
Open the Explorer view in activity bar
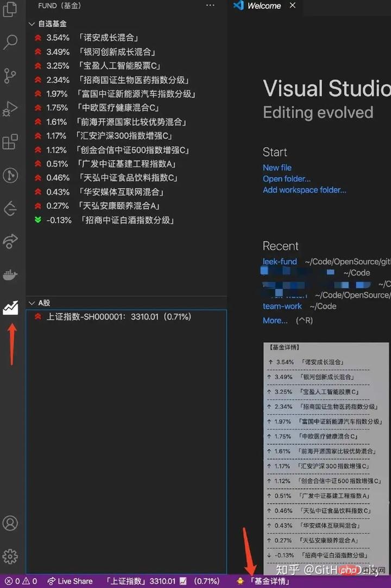10,9
